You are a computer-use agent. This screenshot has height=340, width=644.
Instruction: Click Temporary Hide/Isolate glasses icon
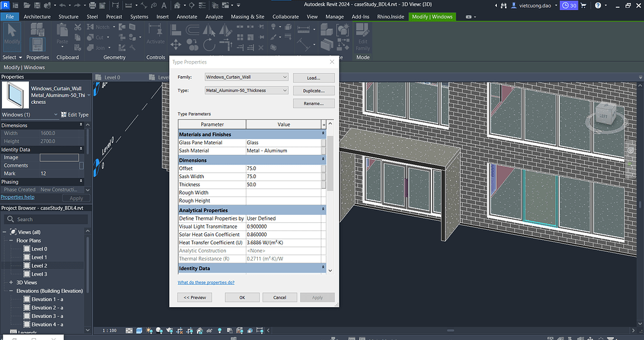209,331
